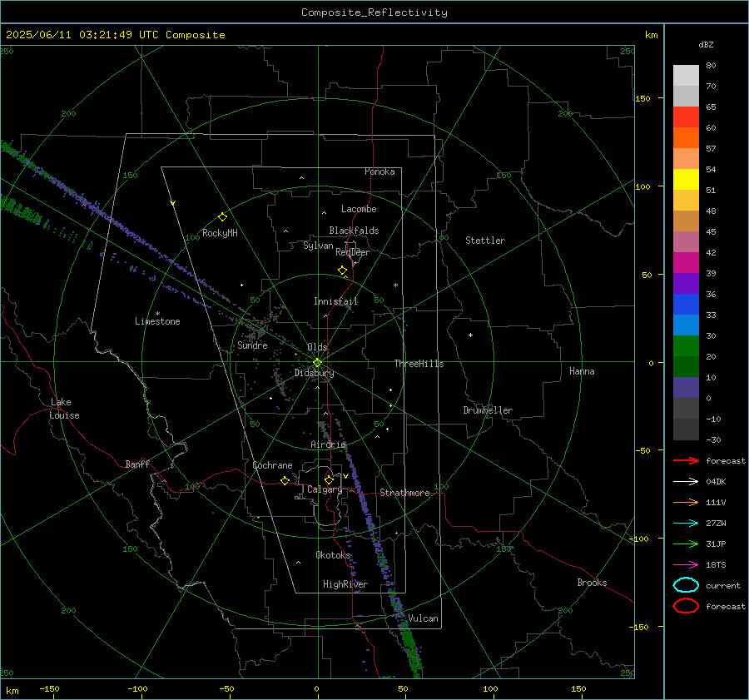
Task: Choose the magenta 42 dBZ color swatch
Action: 686,263
